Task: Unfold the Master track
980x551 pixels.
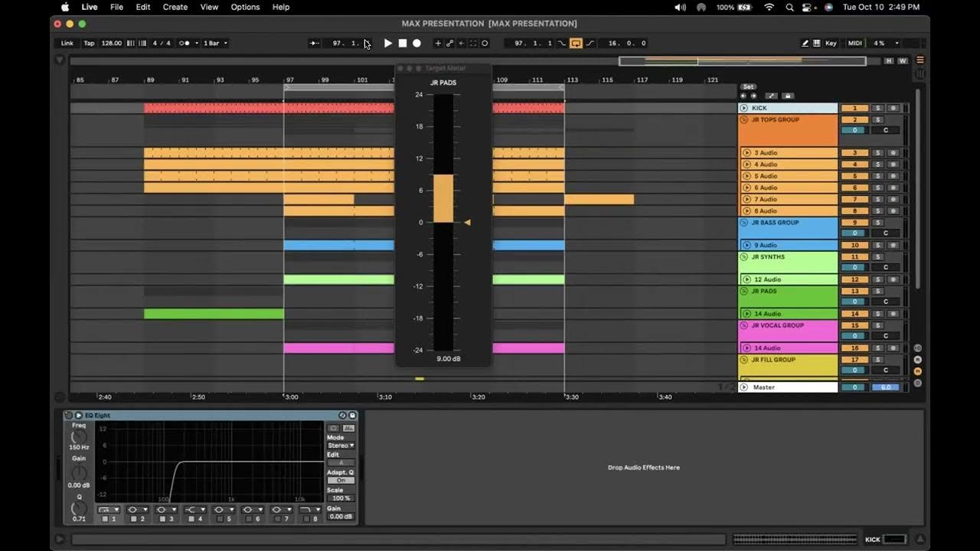Action: coord(744,387)
